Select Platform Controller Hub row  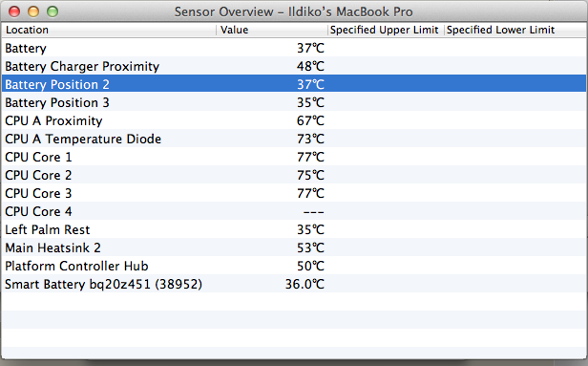294,266
